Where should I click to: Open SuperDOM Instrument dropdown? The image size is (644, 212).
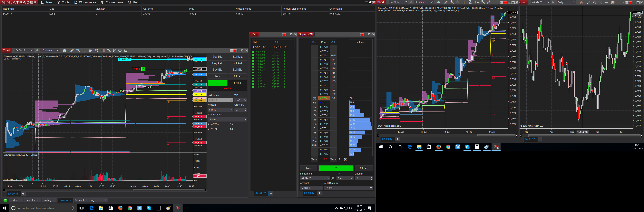[315, 178]
